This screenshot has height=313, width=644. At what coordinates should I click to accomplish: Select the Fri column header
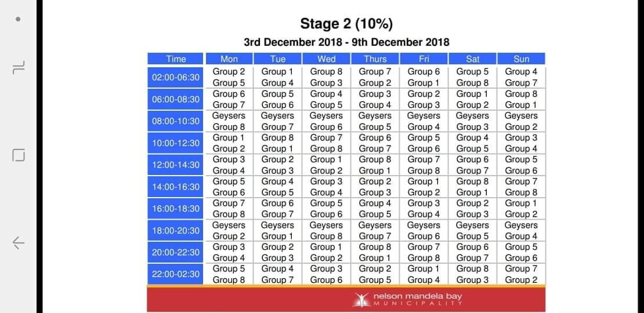point(424,59)
